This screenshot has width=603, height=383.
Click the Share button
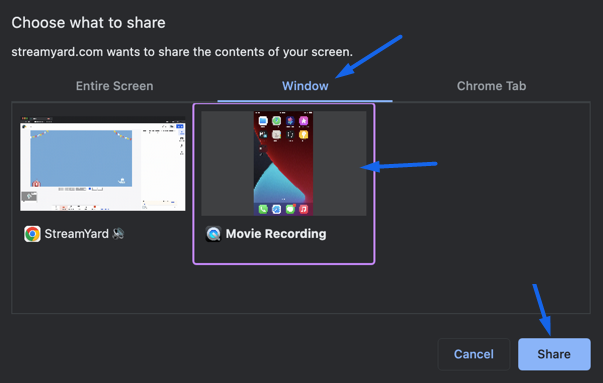554,354
